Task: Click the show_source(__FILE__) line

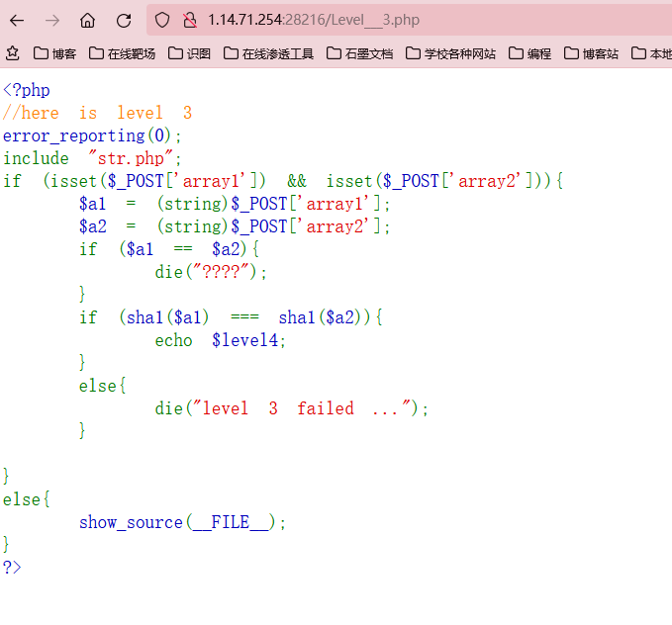Action: coord(182,522)
